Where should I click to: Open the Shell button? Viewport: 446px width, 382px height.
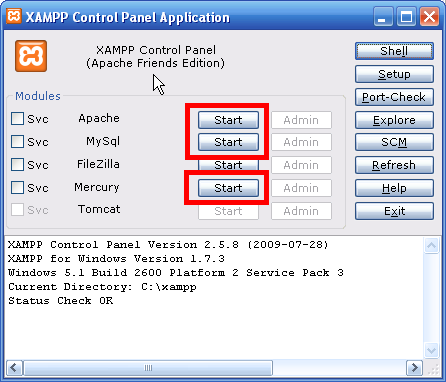[394, 51]
